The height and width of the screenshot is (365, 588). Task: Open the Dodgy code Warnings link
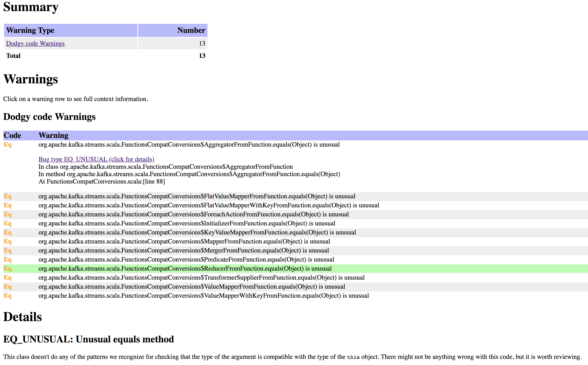click(35, 44)
